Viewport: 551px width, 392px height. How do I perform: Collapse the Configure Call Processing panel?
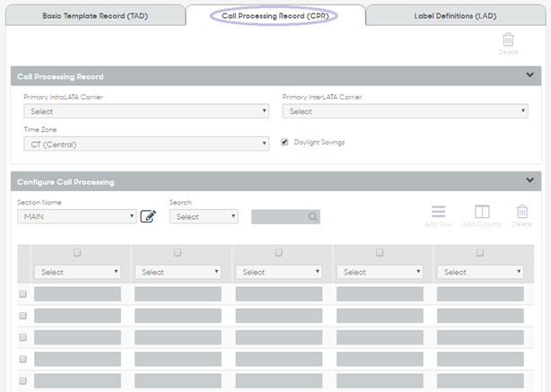coord(530,180)
